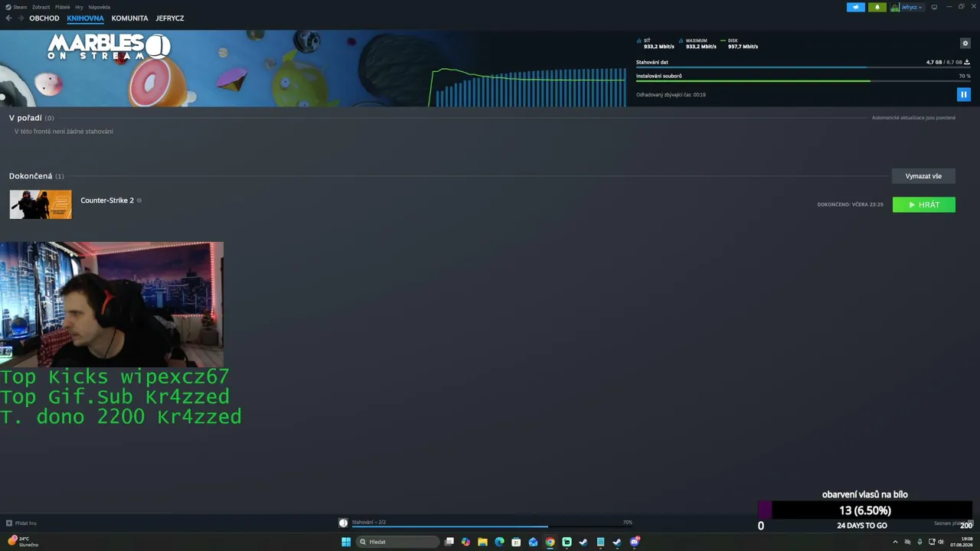Click the green HRÁT button for Counter-Strike 2
This screenshot has height=551, width=980.
[924, 204]
